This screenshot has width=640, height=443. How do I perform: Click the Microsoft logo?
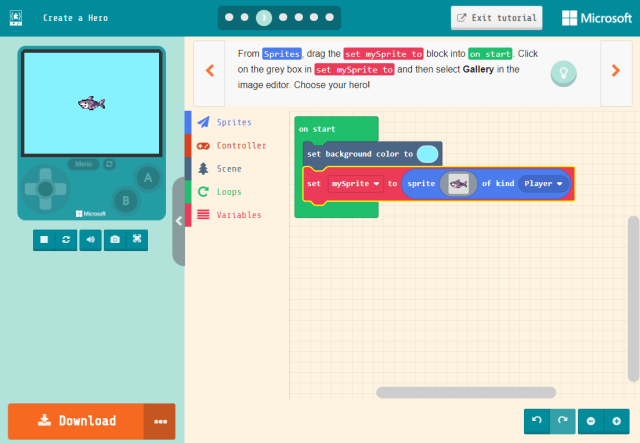coord(597,18)
